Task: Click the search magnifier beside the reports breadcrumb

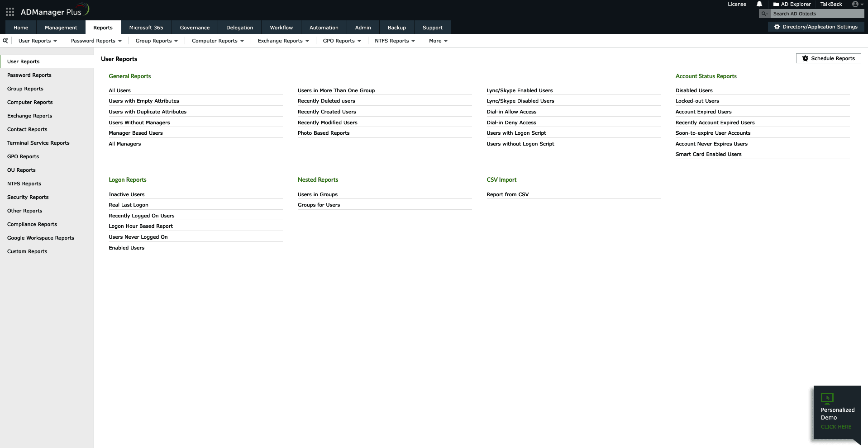Action: click(x=5, y=41)
